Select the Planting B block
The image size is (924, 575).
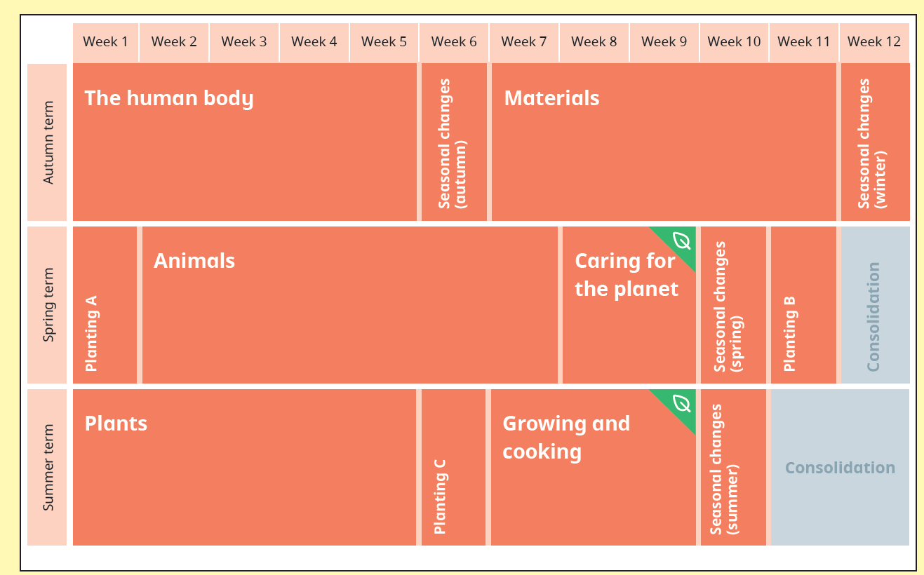pos(803,305)
